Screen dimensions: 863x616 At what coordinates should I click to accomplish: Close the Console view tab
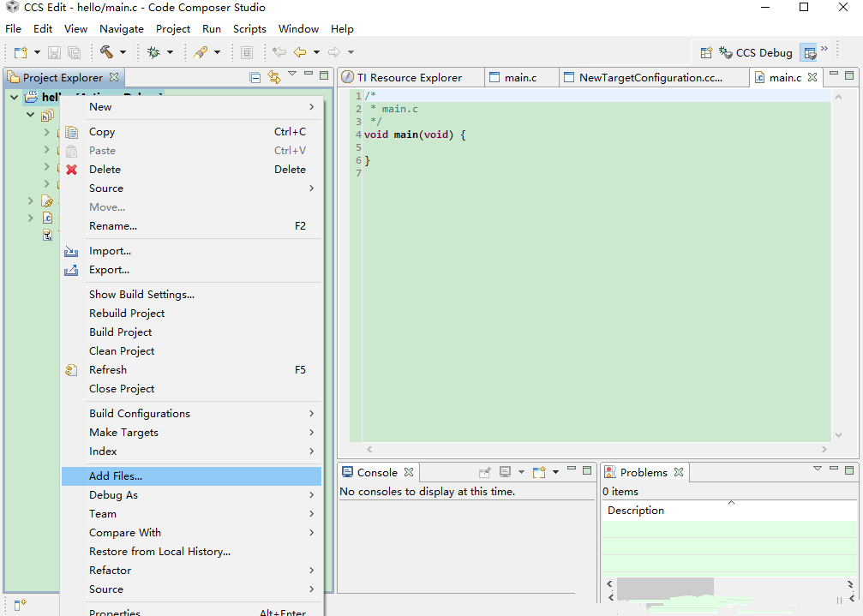click(409, 472)
